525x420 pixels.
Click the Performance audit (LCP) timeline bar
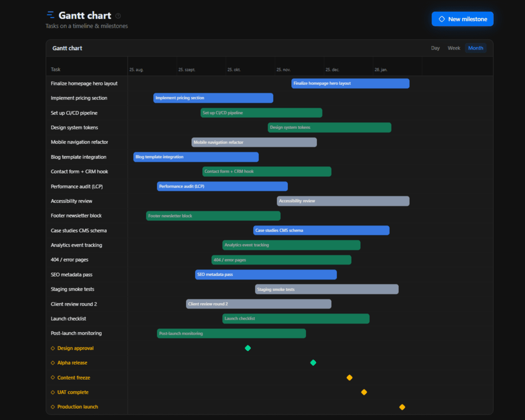click(x=223, y=187)
